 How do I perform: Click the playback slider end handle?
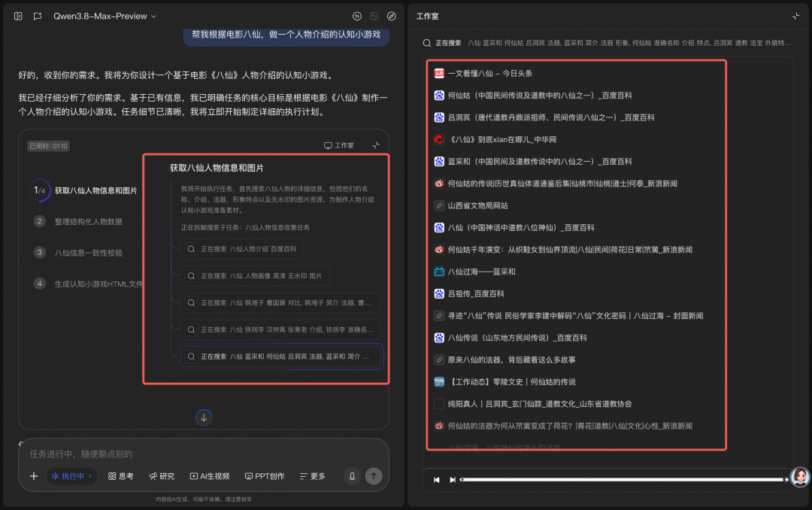[x=786, y=479]
